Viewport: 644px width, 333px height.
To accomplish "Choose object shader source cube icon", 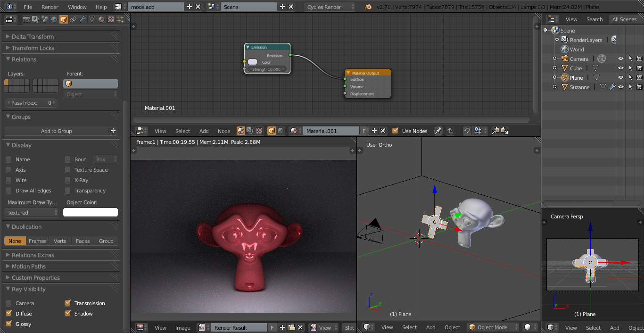I will (272, 131).
